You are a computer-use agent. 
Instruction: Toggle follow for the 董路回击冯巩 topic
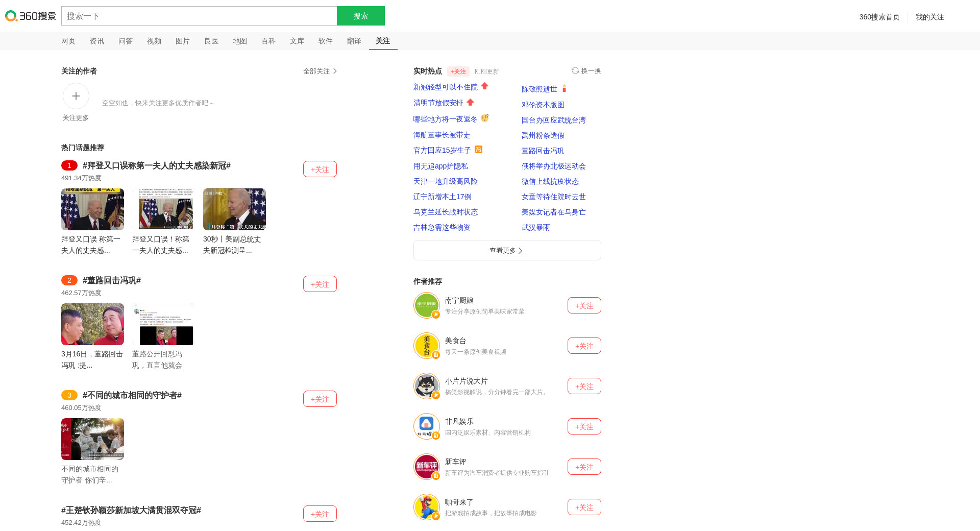point(320,284)
